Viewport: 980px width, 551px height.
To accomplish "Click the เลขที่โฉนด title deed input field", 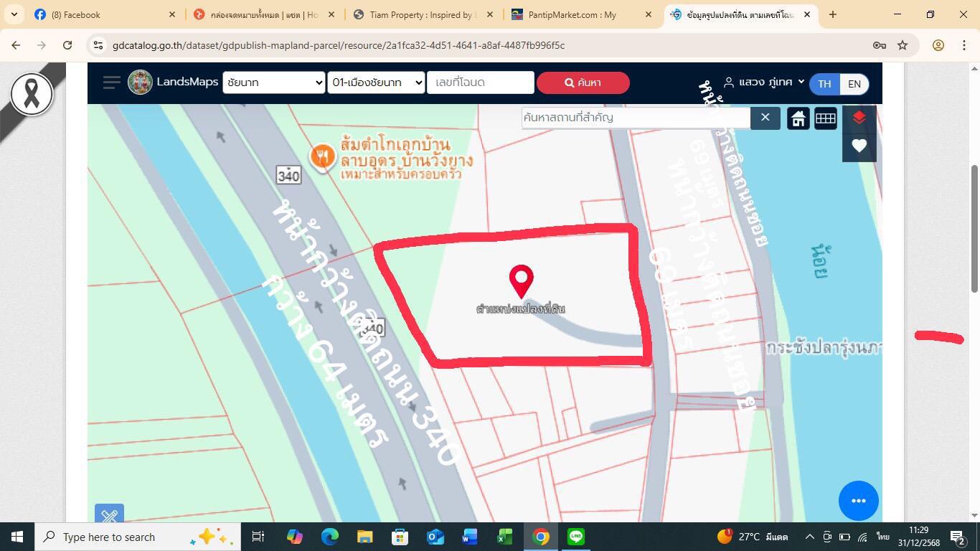I will (480, 83).
